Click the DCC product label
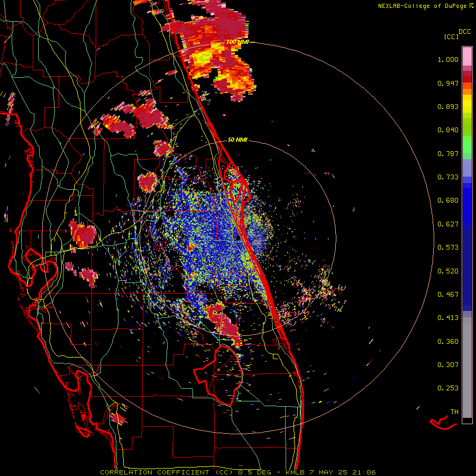476x476 pixels. pos(464,32)
